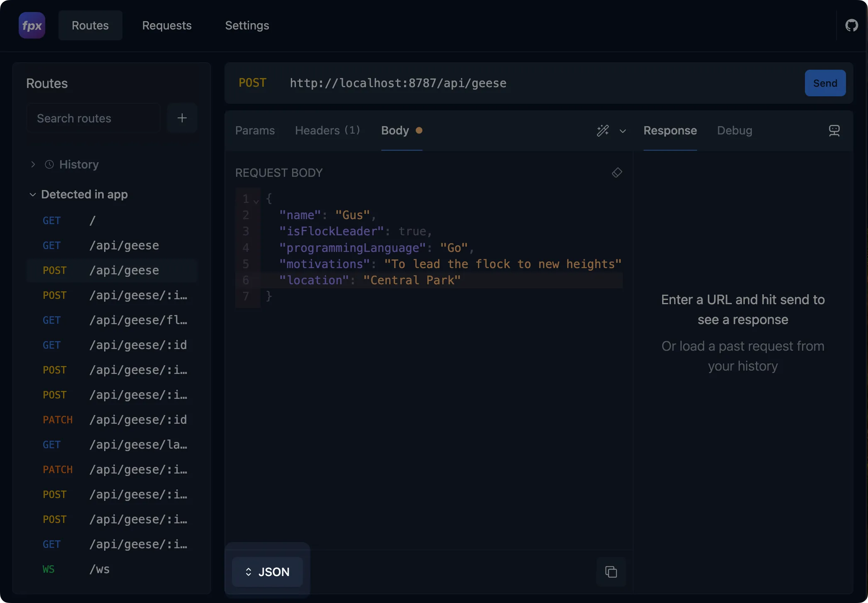The image size is (868, 603).
Task: Switch to the Routes tab
Action: pos(90,25)
